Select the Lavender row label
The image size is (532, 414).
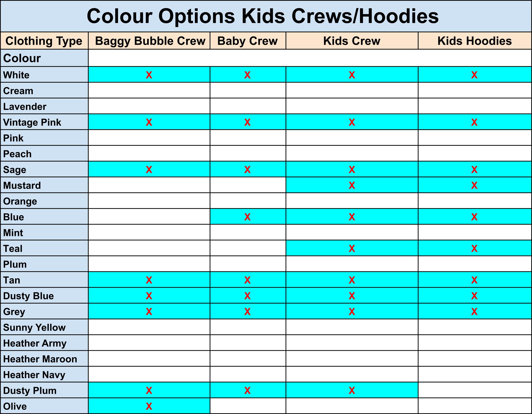pos(25,107)
